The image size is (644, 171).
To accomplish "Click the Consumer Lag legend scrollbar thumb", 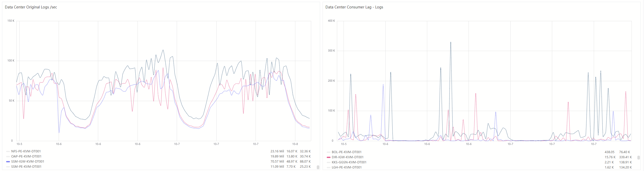I will click(638, 157).
